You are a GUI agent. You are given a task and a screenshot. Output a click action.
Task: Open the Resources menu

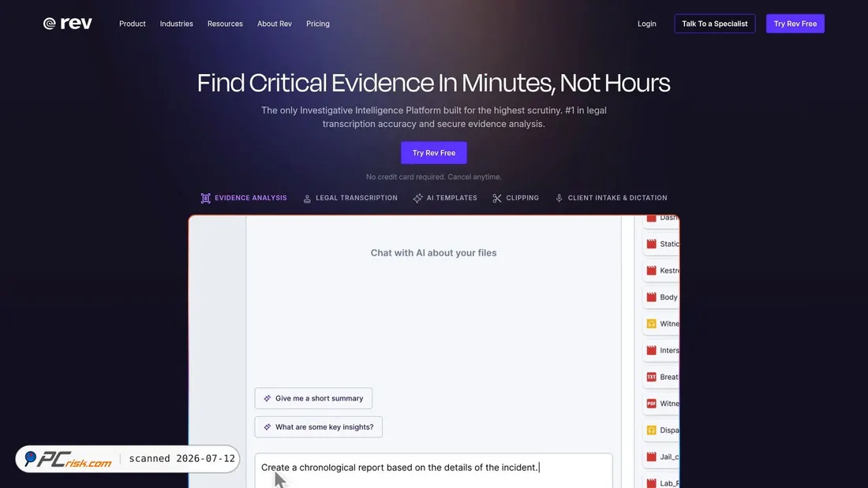[x=225, y=24]
